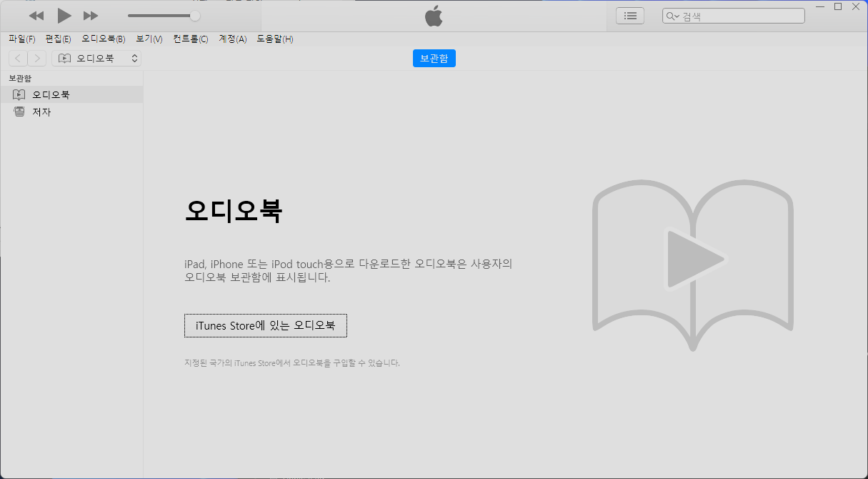868x479 pixels.
Task: Open the 보기(V) menu
Action: point(149,39)
